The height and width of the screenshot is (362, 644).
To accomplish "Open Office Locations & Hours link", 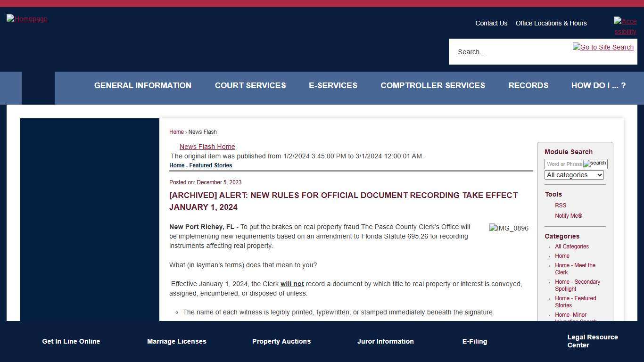I will tap(551, 23).
